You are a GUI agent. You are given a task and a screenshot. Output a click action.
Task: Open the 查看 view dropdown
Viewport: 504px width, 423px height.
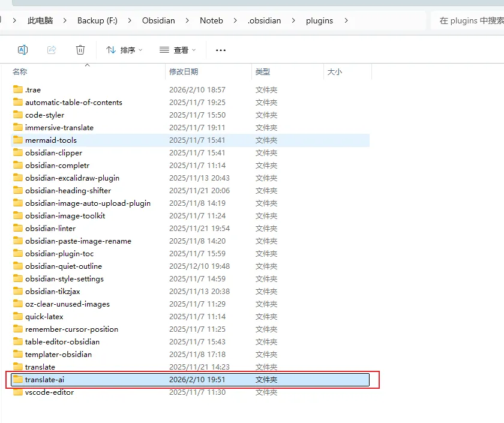[x=178, y=50]
